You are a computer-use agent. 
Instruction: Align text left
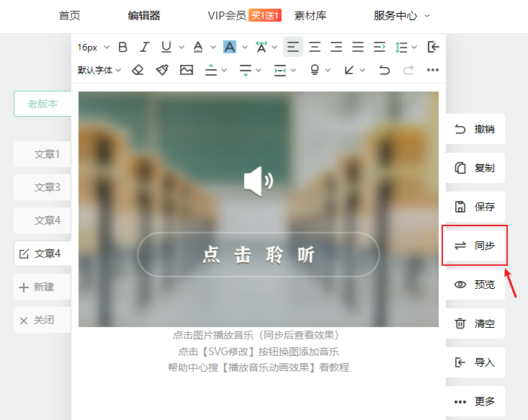[293, 47]
